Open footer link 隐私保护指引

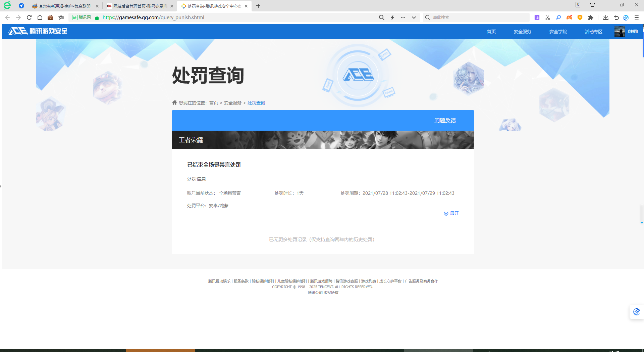coord(263,281)
